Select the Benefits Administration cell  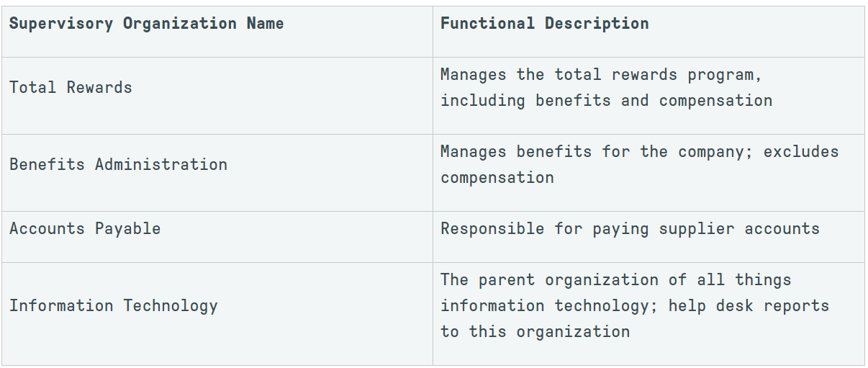[x=217, y=173]
